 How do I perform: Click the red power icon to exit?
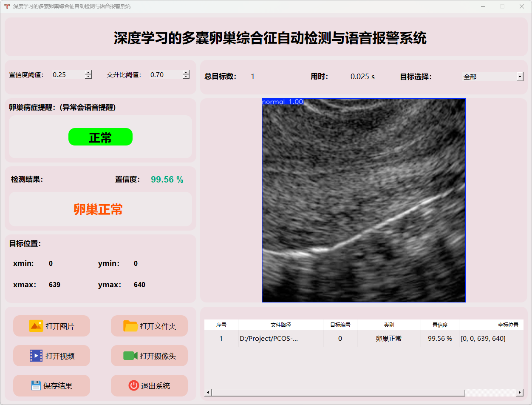coord(133,385)
